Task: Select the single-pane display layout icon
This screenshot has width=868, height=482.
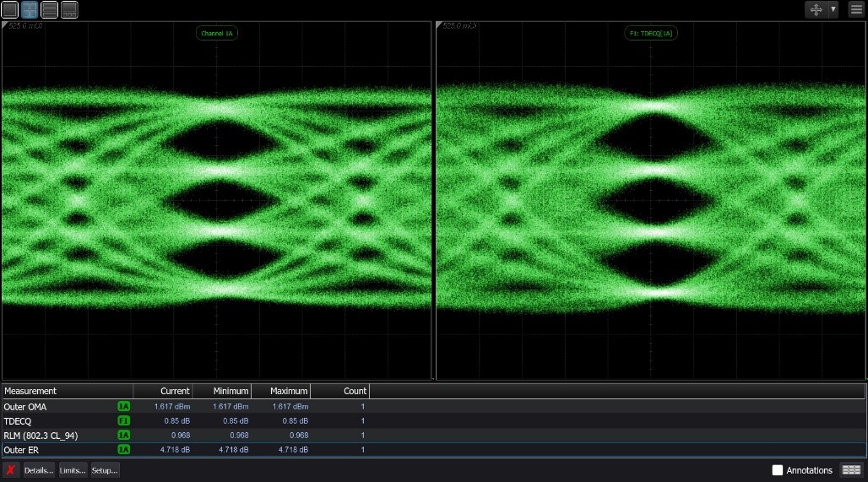Action: coord(9,10)
